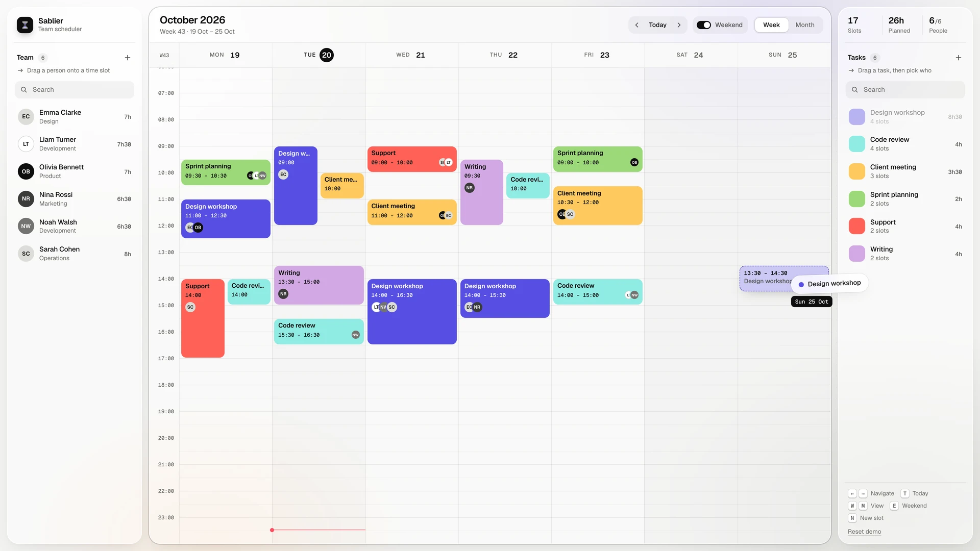Add a new task with plus icon

tap(959, 58)
